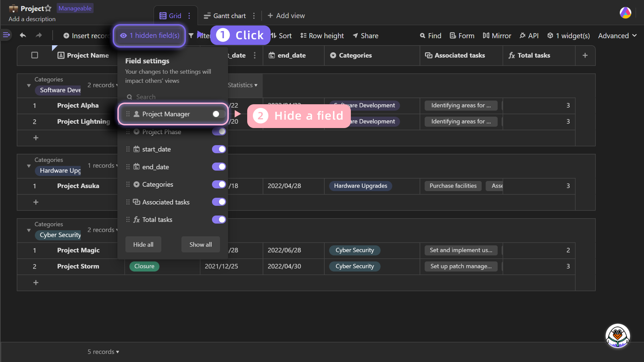The width and height of the screenshot is (644, 362).
Task: Grab drag handle of Project Manager field
Action: pos(128,114)
